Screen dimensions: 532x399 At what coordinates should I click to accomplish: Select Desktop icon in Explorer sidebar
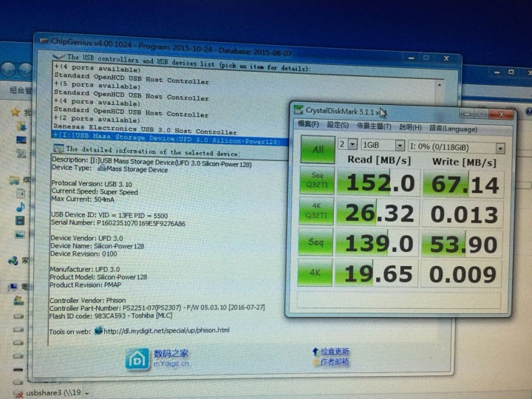[x=21, y=140]
